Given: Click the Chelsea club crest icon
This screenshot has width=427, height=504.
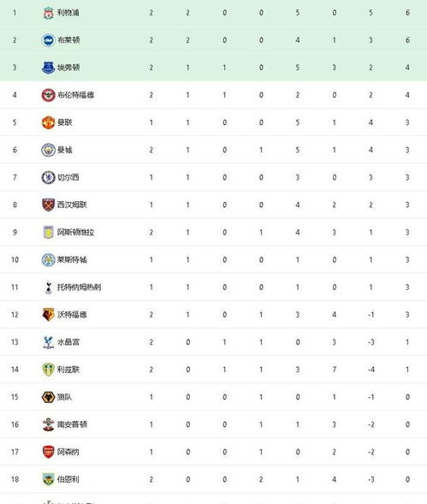Looking at the screenshot, I should click(48, 177).
